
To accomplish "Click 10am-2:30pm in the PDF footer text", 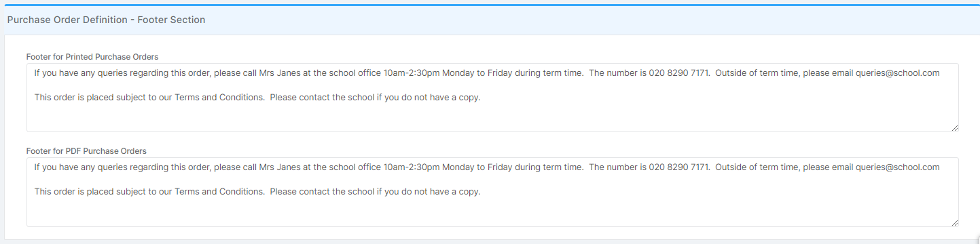I will tap(412, 167).
